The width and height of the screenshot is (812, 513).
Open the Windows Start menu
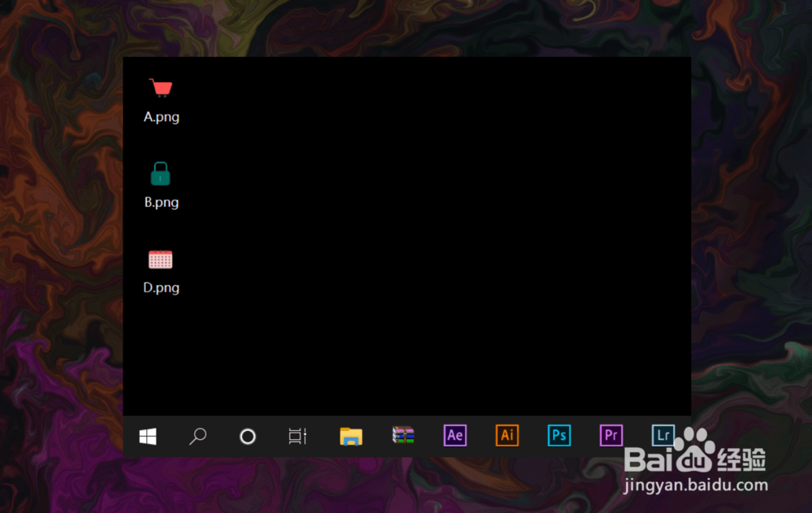pyautogui.click(x=147, y=436)
